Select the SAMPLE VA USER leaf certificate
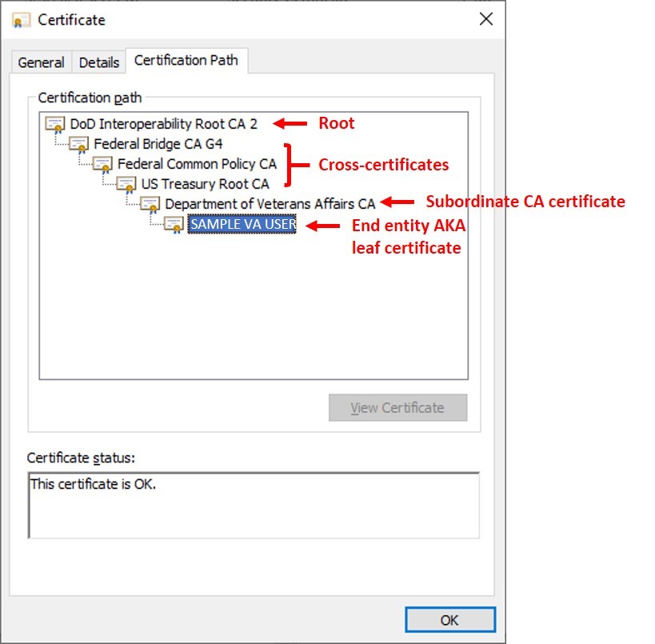 tap(242, 225)
